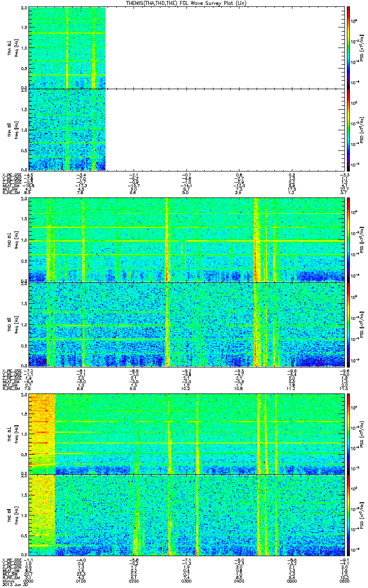Click the color bar beside THA B-perpendicular panel
Viewport: 368px width, 588px height.
point(349,48)
